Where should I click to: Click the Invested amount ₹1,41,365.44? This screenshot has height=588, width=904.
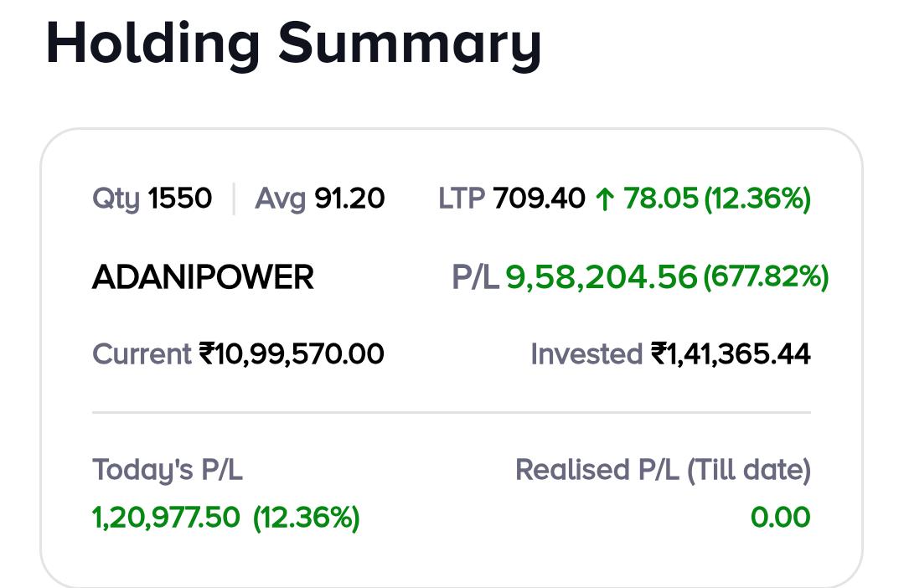click(731, 354)
